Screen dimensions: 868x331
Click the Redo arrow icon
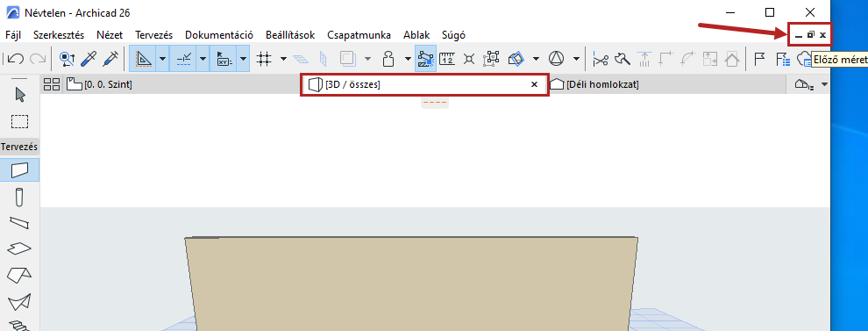(37, 58)
